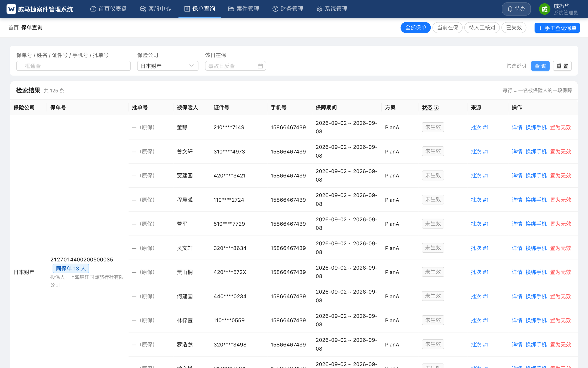Image resolution: width=588 pixels, height=368 pixels.
Task: Open 财务管理 menu item
Action: [288, 9]
